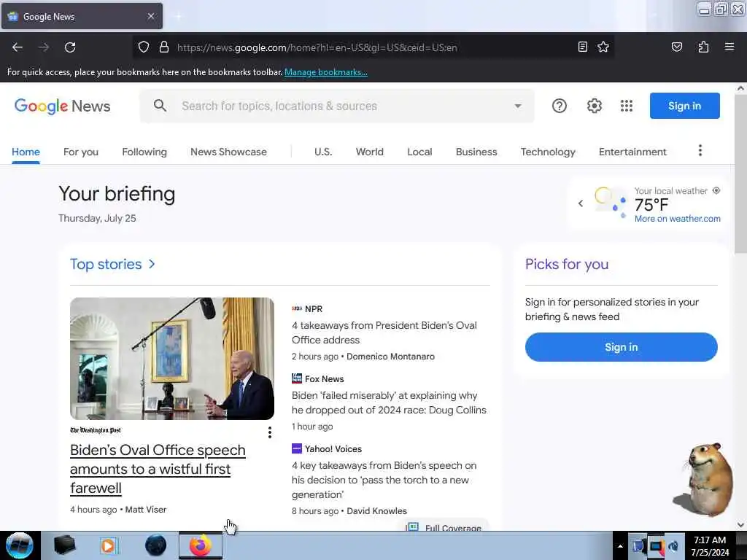Select the Home tab
The image size is (747, 560).
coord(26,152)
